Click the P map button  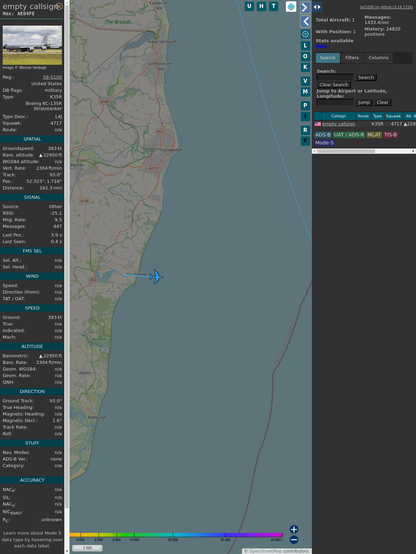305,105
